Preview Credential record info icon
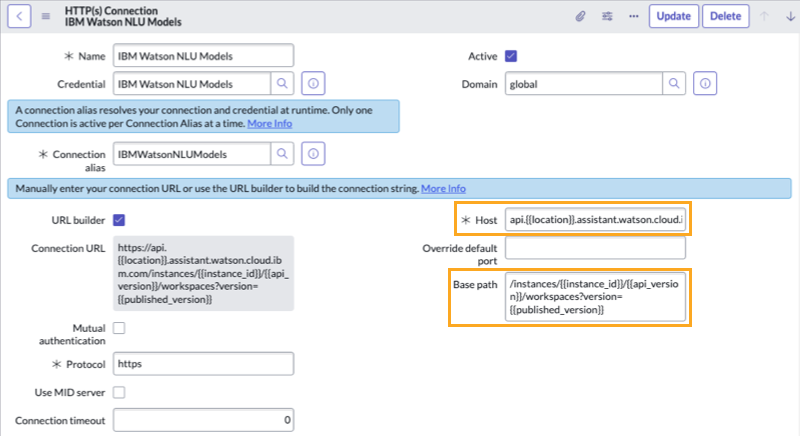The width and height of the screenshot is (800, 436). pos(313,83)
